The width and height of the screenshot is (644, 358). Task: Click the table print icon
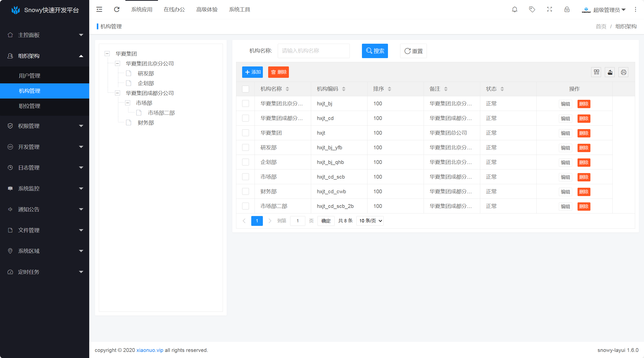pos(624,72)
